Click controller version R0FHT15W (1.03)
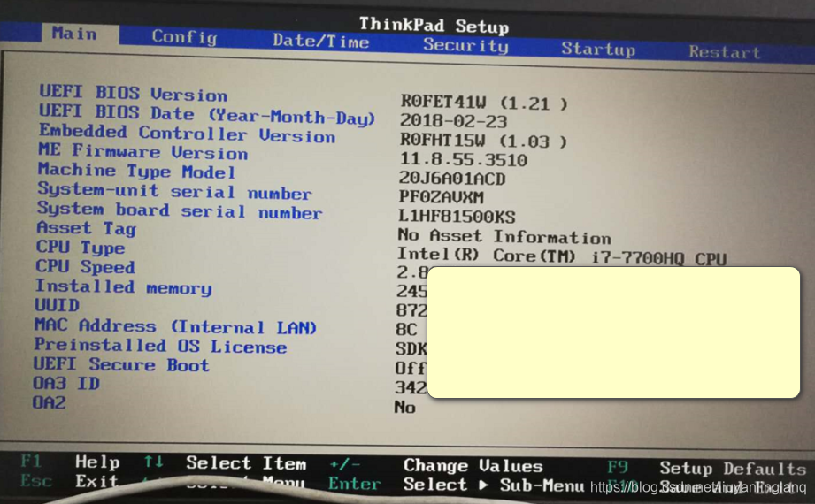The width and height of the screenshot is (815, 504). [483, 141]
